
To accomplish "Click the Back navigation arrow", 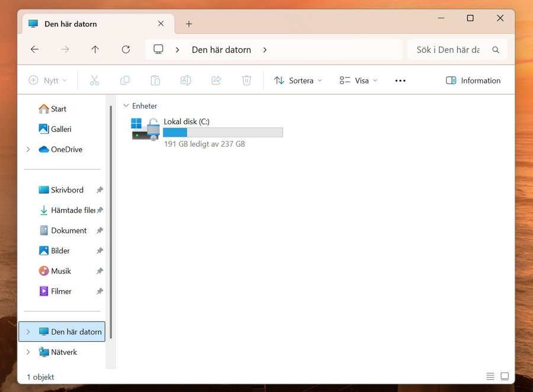I will click(x=34, y=50).
